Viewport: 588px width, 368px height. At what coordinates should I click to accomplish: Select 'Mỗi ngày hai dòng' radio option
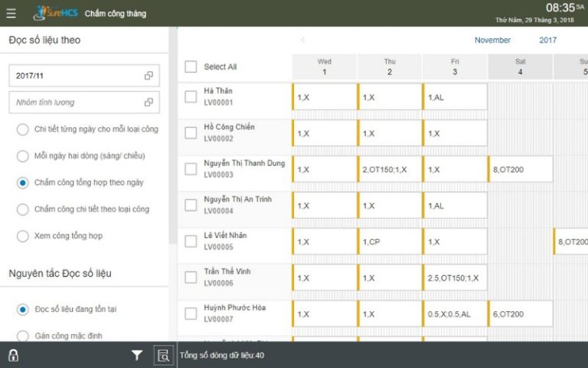pyautogui.click(x=23, y=156)
